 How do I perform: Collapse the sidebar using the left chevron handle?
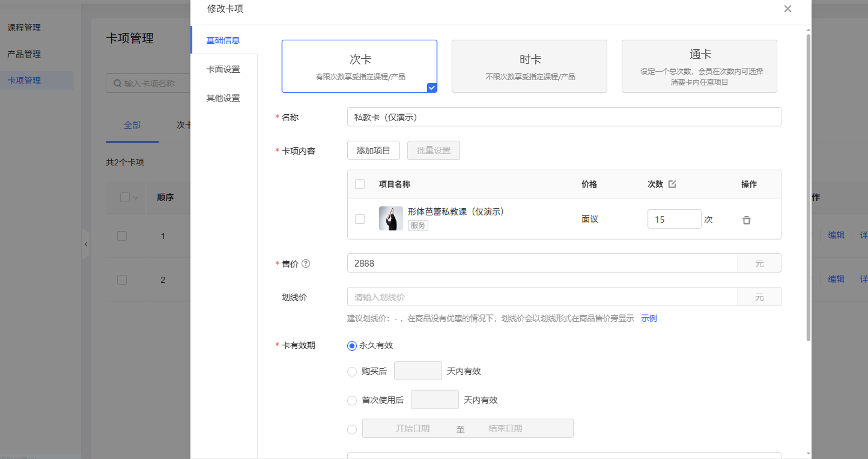coord(86,244)
